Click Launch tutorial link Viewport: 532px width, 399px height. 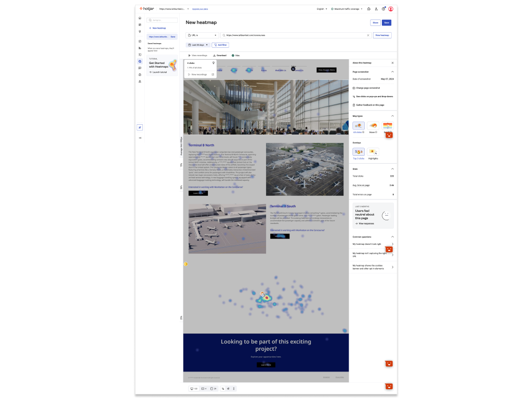coord(158,72)
